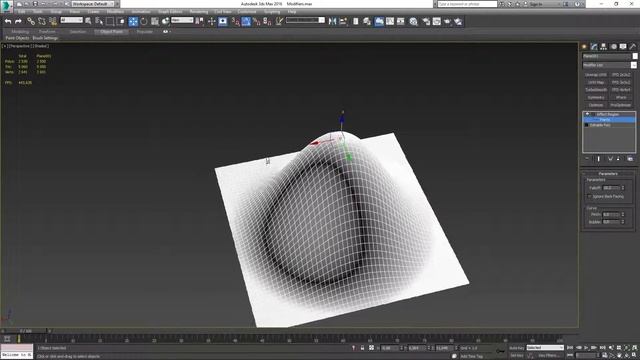640x360 pixels.
Task: Toggle the Auto Key button
Action: click(x=516, y=348)
